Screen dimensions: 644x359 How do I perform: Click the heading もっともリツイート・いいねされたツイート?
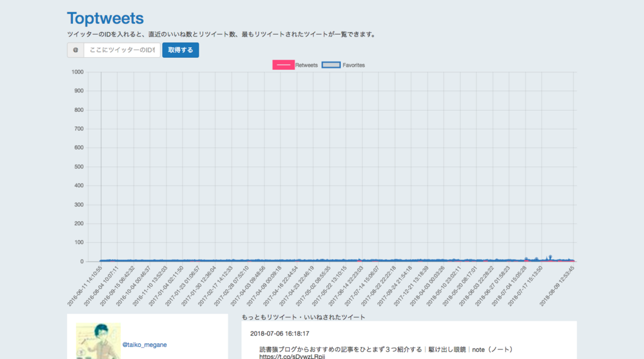[303, 317]
